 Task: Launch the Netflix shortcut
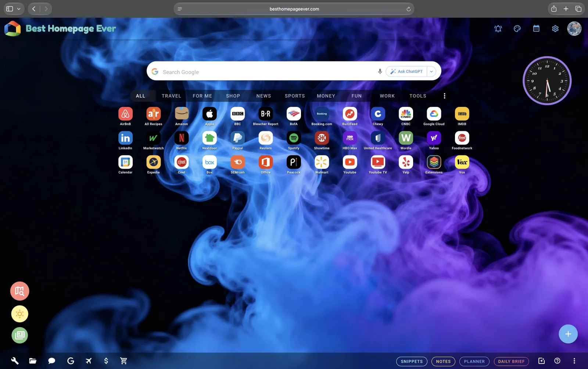click(x=182, y=138)
